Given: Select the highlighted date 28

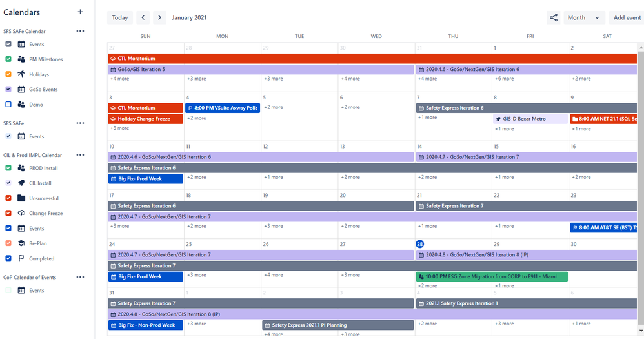Looking at the screenshot, I should pos(419,244).
